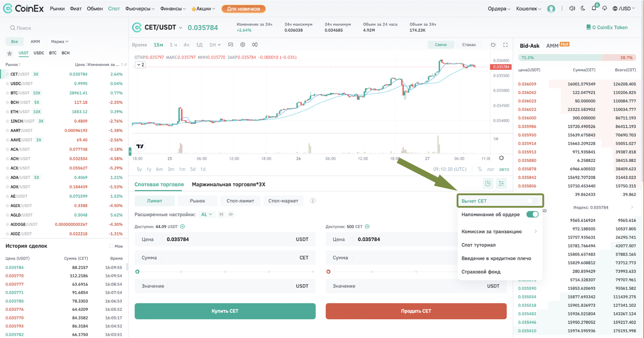Expand the Ордера dropdown
The image size is (644, 338).
click(499, 9)
